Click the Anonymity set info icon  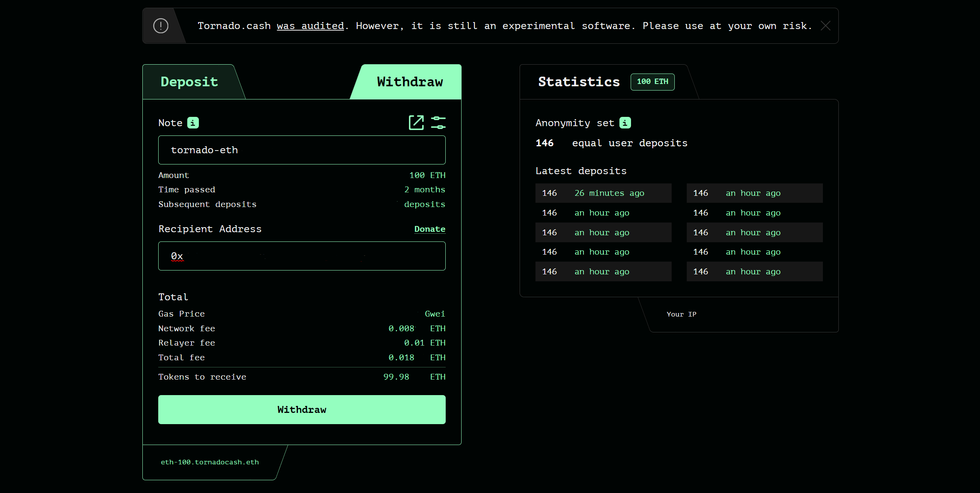coord(625,123)
